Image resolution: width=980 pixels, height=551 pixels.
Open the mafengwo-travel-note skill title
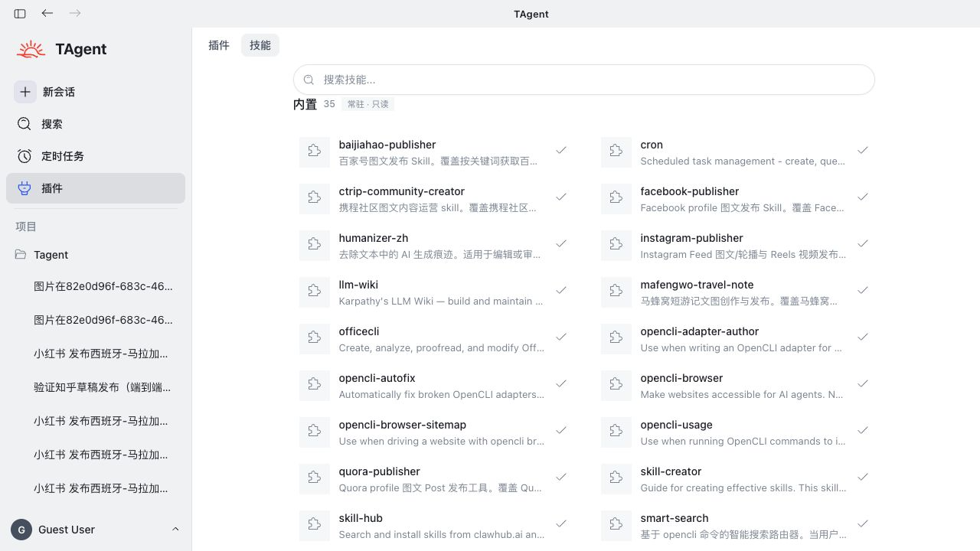coord(697,285)
